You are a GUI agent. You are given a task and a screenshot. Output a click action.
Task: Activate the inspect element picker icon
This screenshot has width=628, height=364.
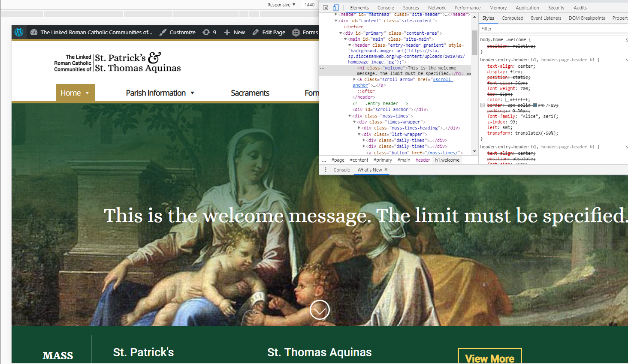(326, 8)
